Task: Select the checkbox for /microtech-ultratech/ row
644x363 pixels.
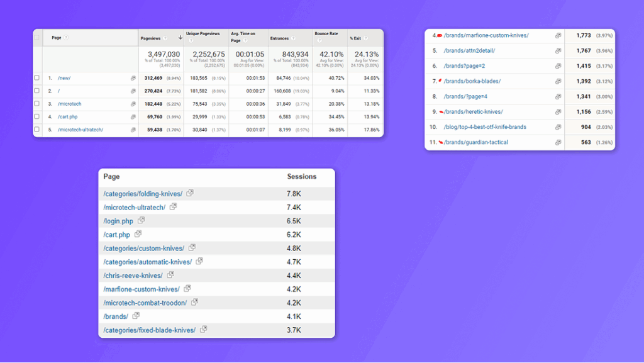Action: (37, 130)
